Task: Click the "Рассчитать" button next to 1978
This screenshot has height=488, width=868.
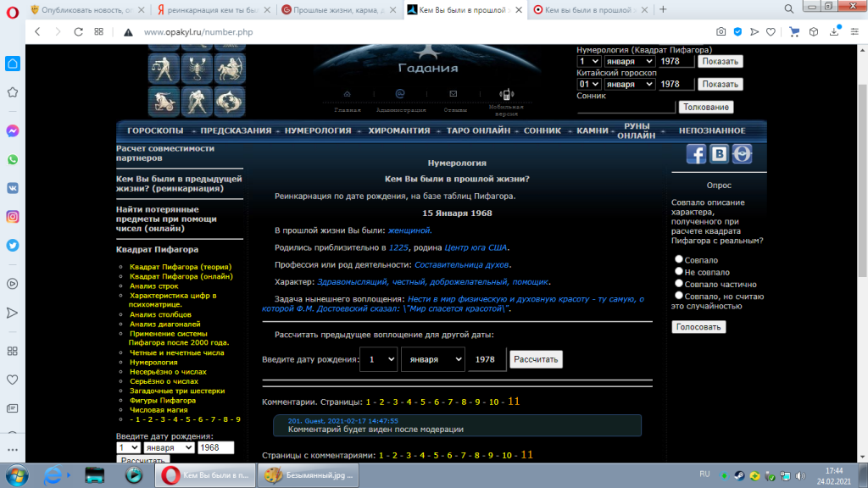Action: coord(535,359)
